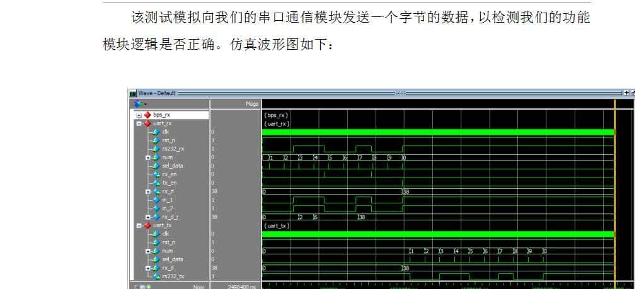644x289 pixels.
Task: Expand the num bus under uart_tx
Action: point(148,251)
